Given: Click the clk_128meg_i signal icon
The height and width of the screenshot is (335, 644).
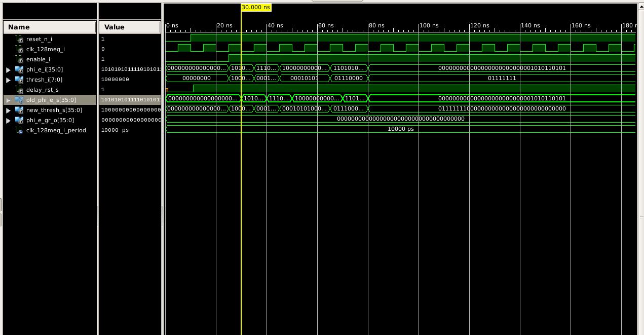Looking at the screenshot, I should click(x=19, y=49).
